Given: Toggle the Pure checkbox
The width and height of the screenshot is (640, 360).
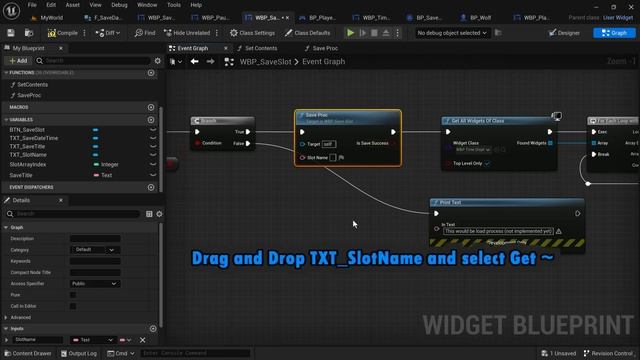Looking at the screenshot, I should (x=73, y=295).
